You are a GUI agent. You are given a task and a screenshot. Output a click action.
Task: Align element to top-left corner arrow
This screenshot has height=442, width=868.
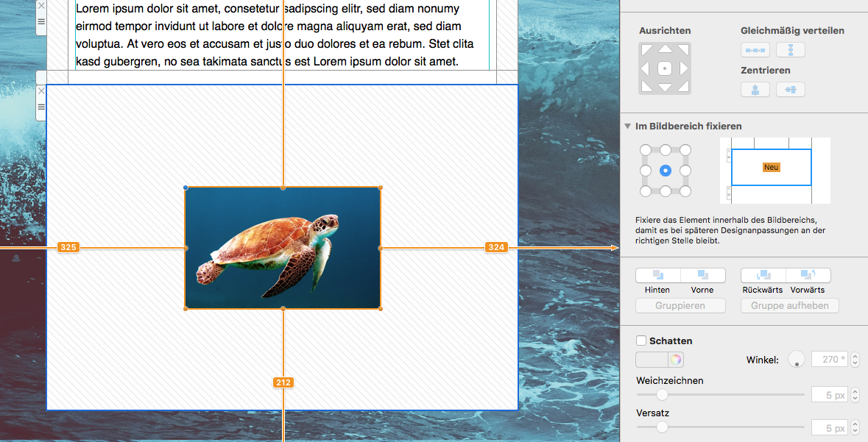(x=646, y=50)
